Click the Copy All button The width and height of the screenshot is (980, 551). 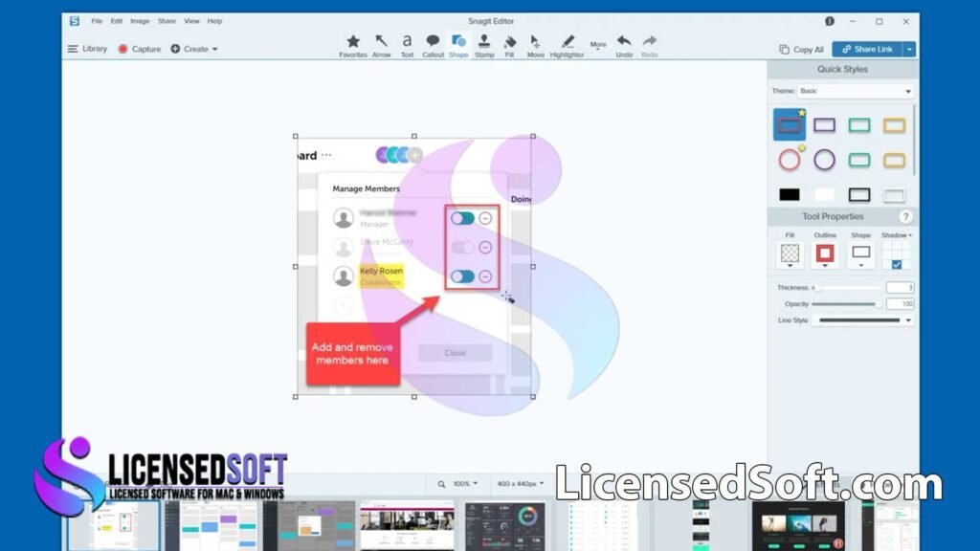coord(801,49)
